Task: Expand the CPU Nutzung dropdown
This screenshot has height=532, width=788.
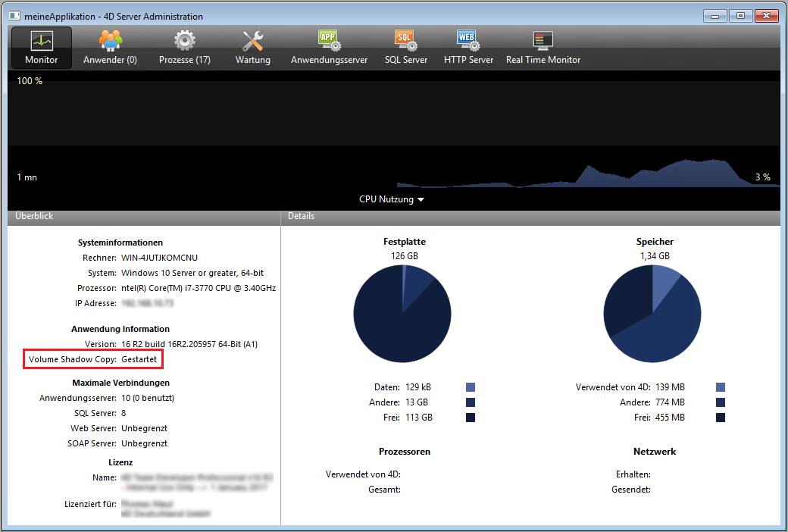Action: click(392, 199)
